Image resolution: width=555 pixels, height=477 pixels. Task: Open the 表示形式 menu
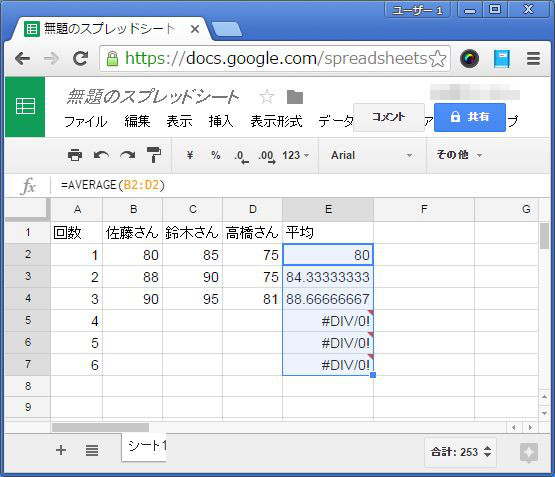pyautogui.click(x=276, y=121)
